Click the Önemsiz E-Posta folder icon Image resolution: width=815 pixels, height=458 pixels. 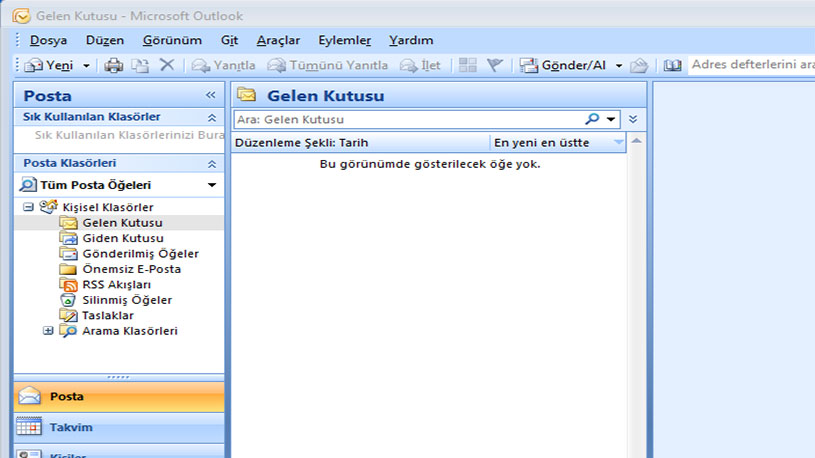tap(68, 269)
